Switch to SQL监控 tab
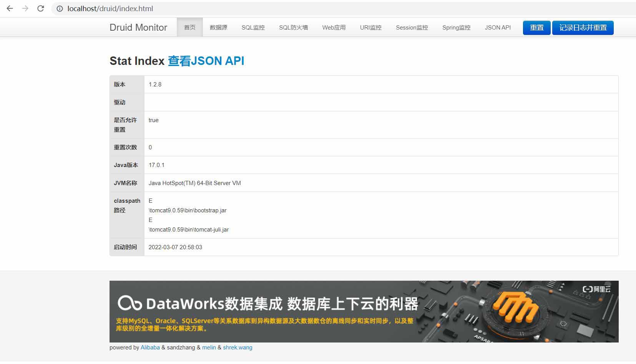 click(x=253, y=28)
